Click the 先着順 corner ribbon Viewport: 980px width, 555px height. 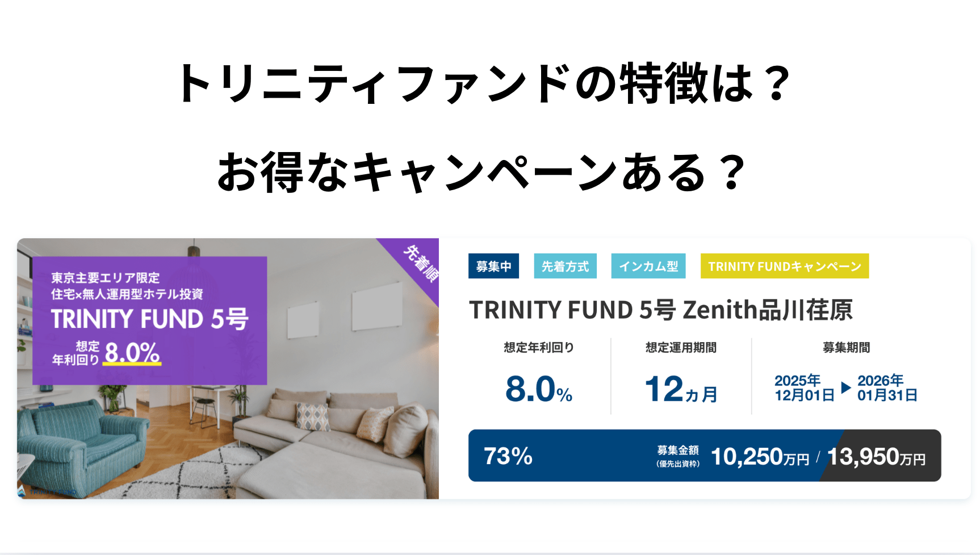pyautogui.click(x=421, y=263)
